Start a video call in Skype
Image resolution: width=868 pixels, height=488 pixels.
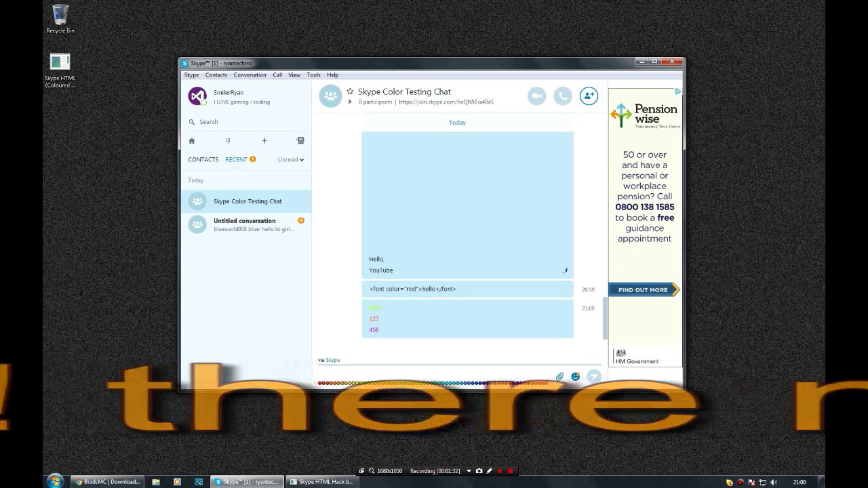coord(536,96)
